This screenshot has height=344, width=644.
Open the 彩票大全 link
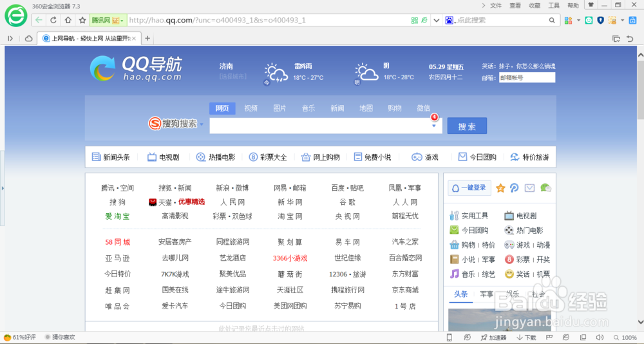268,157
